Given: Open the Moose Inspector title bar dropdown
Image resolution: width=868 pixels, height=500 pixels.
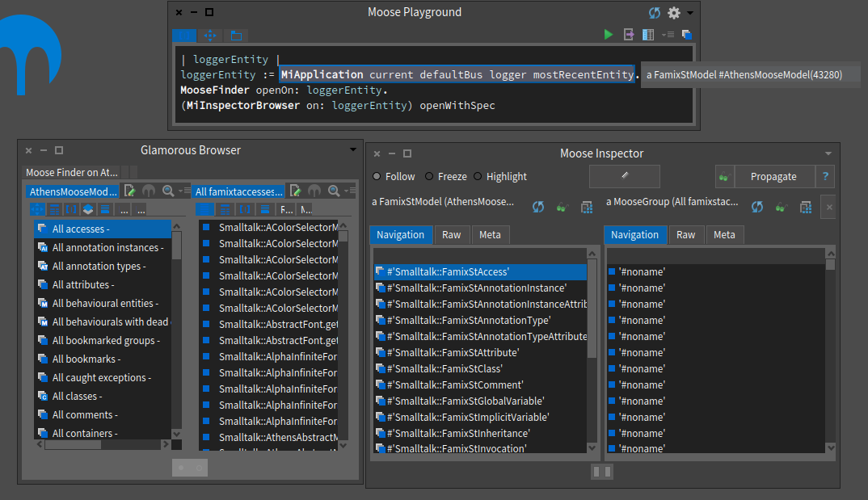Looking at the screenshot, I should click(827, 153).
